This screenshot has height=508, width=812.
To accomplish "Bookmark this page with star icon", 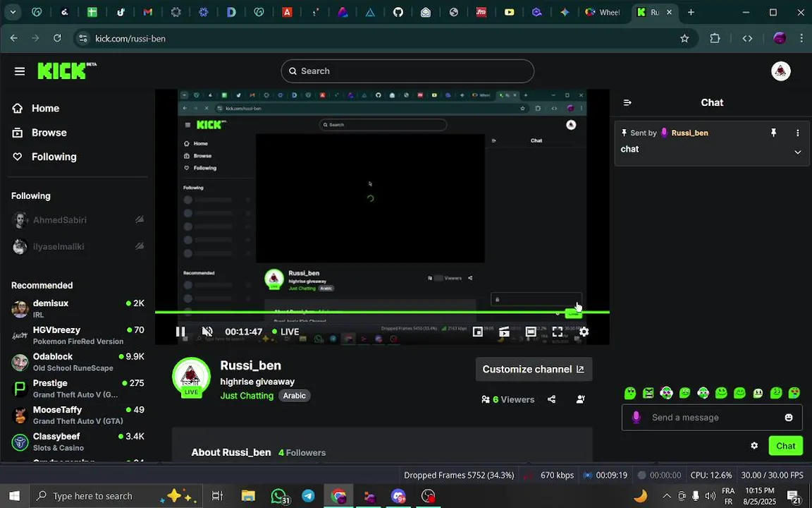I will click(x=684, y=38).
